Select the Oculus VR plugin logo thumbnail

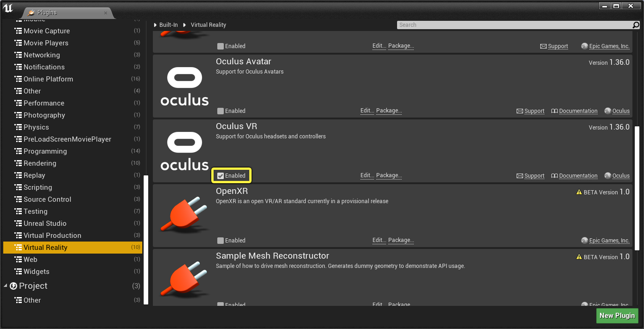[184, 151]
